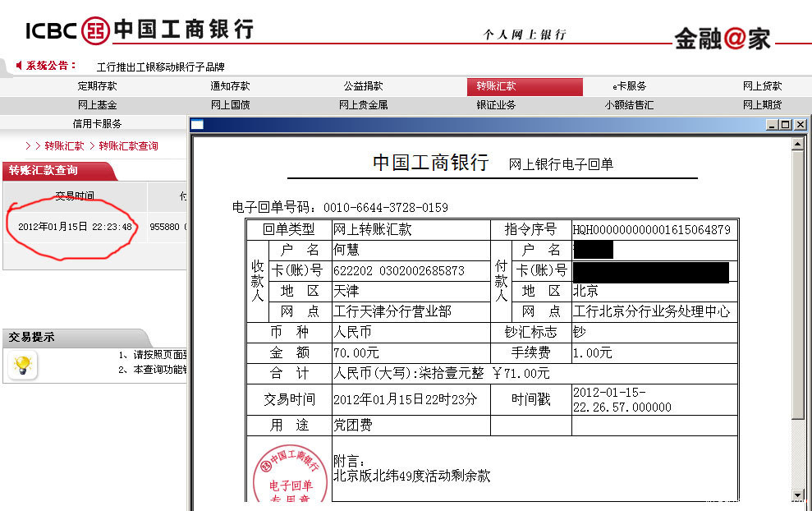Click the red electronic receipt seal stamp

(290, 474)
